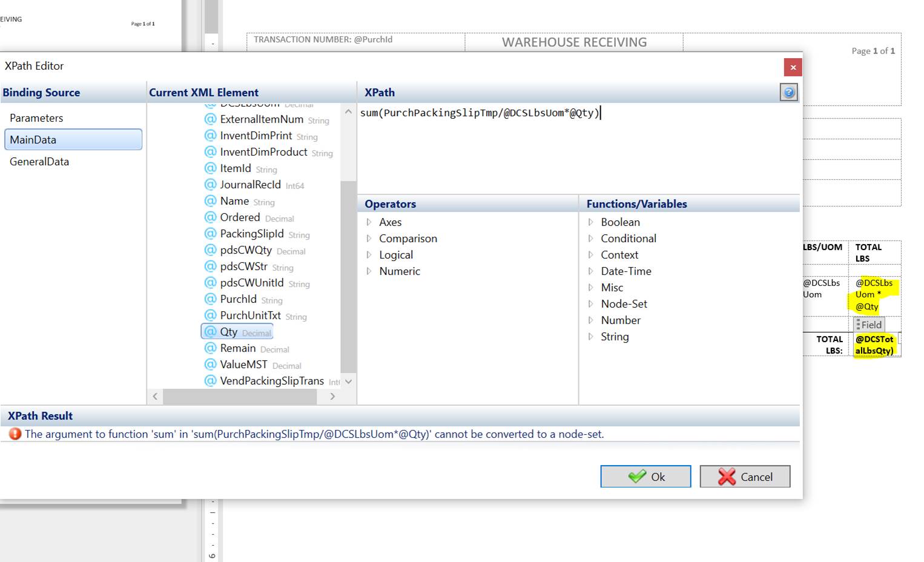
Task: Click the help icon in XPath header
Action: (788, 93)
